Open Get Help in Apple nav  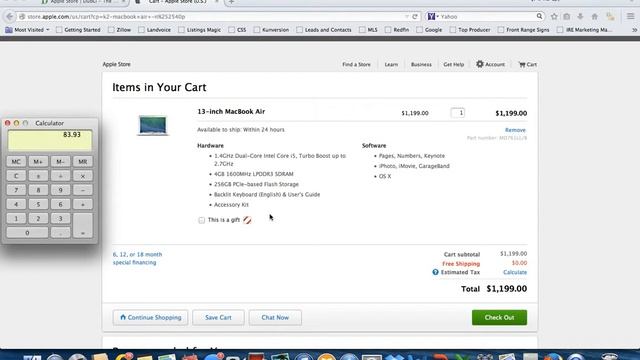(x=453, y=64)
